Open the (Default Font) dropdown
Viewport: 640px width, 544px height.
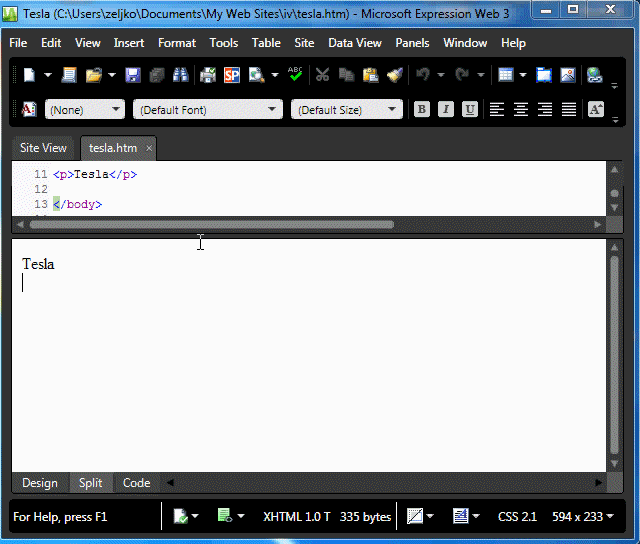208,110
